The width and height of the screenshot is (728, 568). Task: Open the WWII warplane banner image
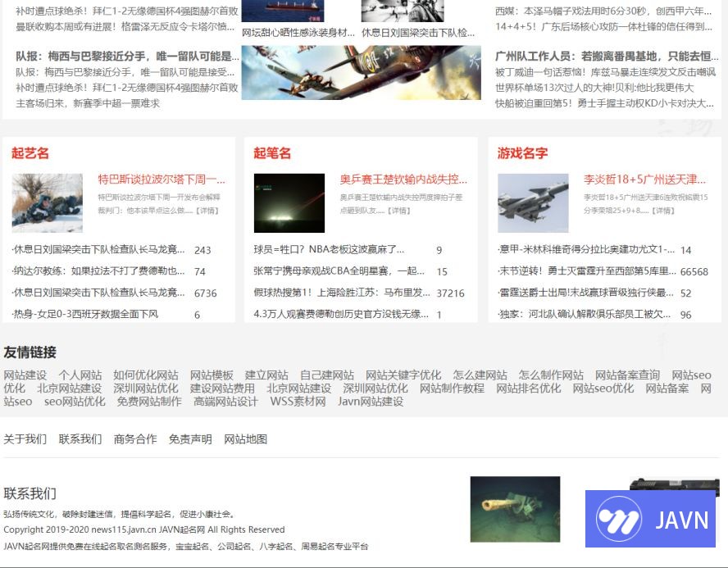[361, 73]
